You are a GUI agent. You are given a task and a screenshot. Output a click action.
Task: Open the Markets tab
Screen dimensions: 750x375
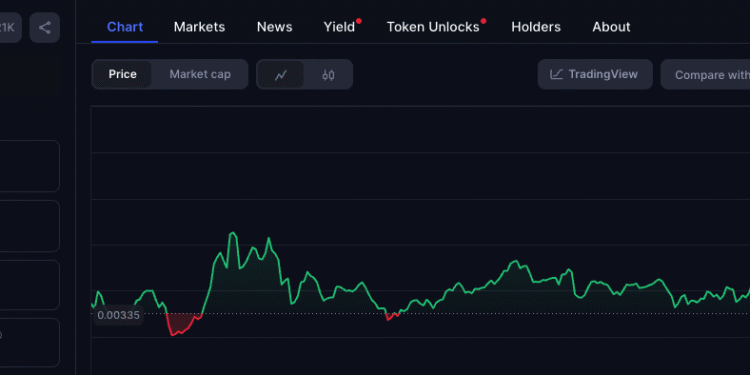pyautogui.click(x=199, y=27)
